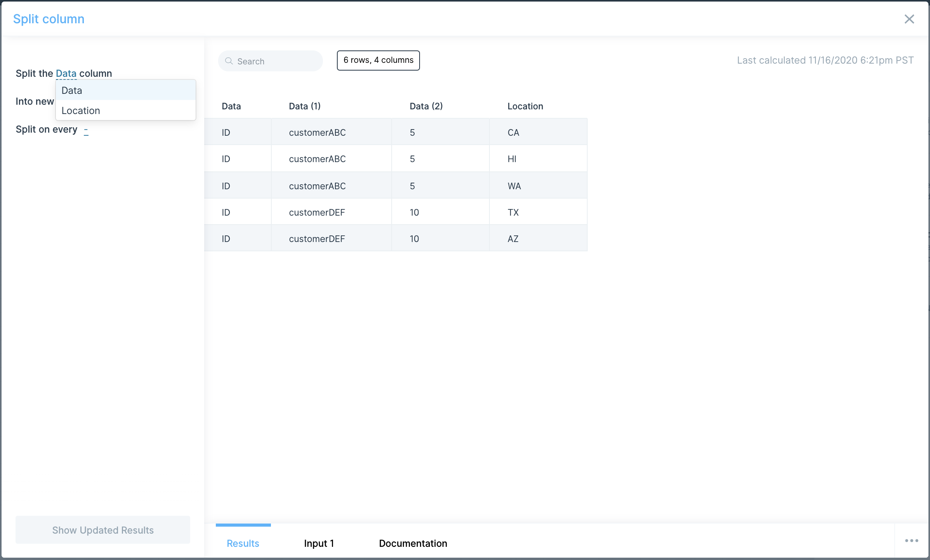930x560 pixels.
Task: Click the Data column header
Action: click(231, 106)
